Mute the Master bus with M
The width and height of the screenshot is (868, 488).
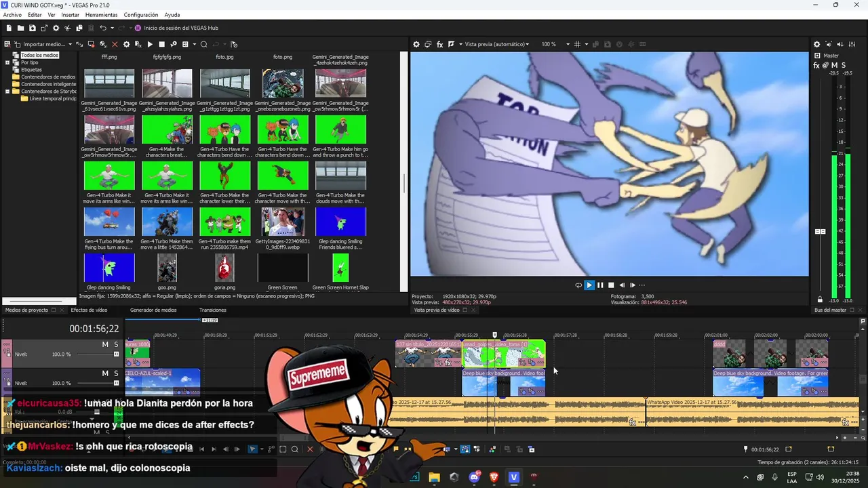coord(834,65)
